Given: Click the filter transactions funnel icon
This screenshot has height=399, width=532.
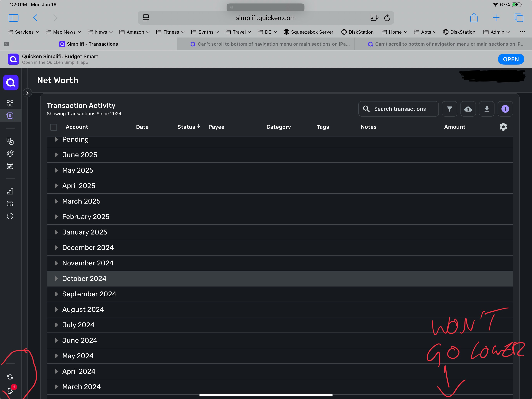Looking at the screenshot, I should click(x=449, y=109).
